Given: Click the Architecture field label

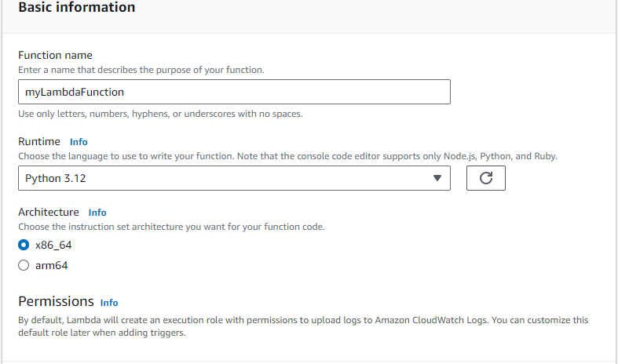Looking at the screenshot, I should pos(49,213).
